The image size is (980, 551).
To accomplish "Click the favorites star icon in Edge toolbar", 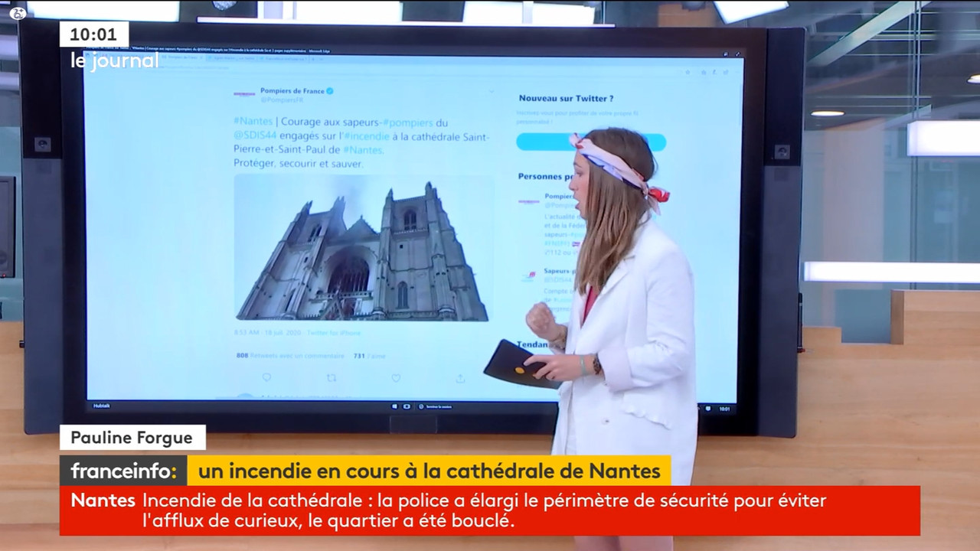I will [x=688, y=73].
